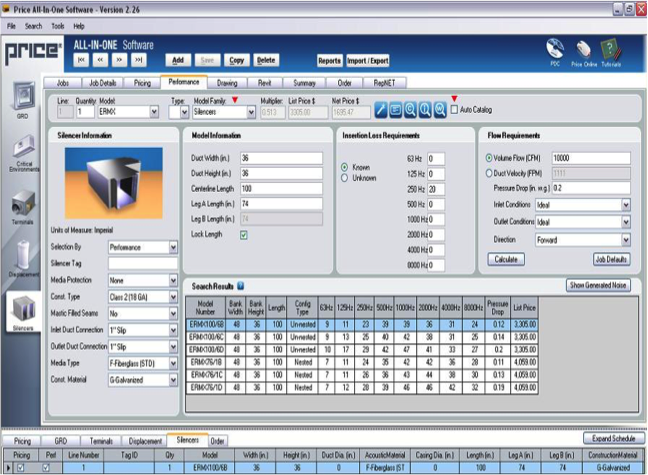This screenshot has height=475, width=648.
Task: Open the Type dropdown
Action: 184,112
